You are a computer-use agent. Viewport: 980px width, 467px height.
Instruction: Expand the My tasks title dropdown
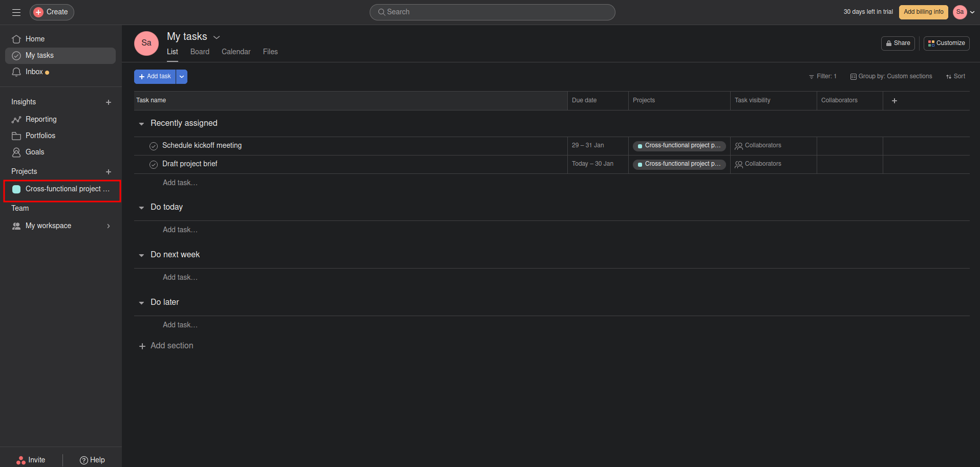(x=217, y=37)
